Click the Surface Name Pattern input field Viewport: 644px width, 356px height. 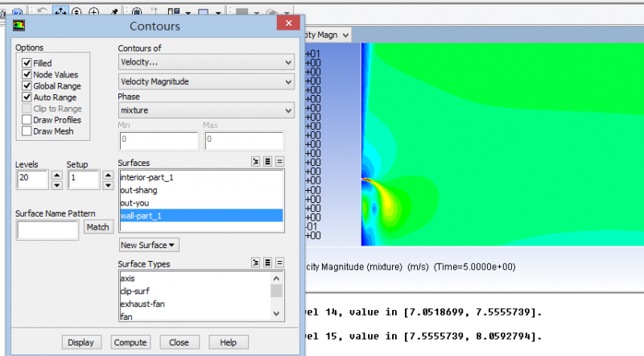point(47,230)
